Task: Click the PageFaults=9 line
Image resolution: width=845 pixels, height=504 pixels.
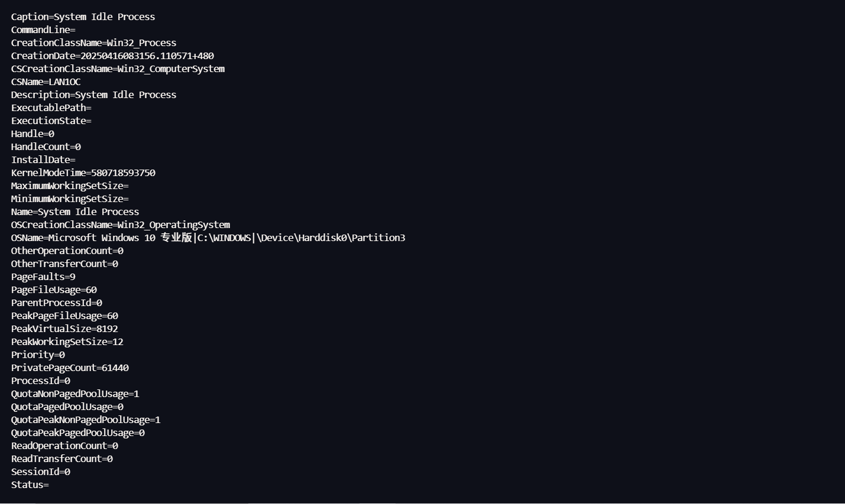Action: pyautogui.click(x=43, y=277)
